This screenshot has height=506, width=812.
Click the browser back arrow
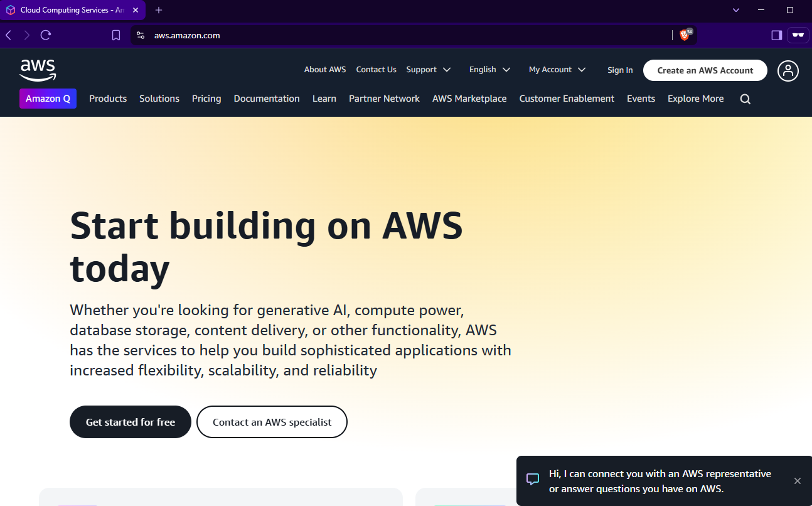coord(9,35)
